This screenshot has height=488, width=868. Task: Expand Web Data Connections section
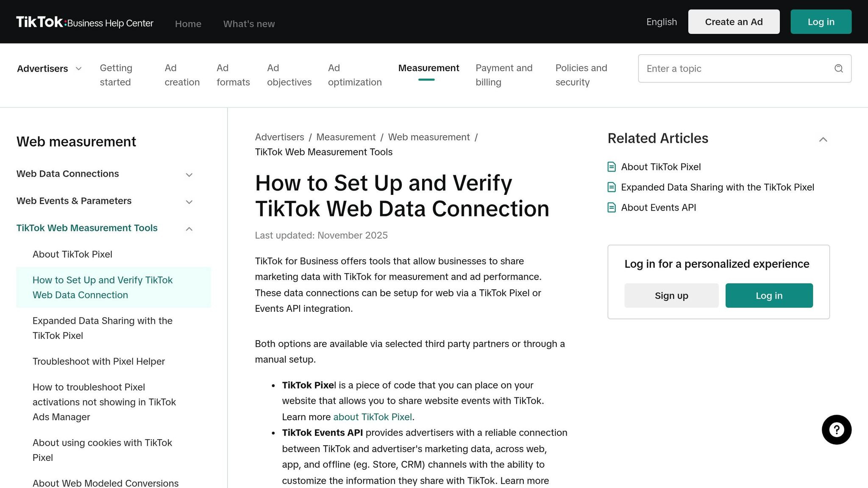[x=189, y=175]
